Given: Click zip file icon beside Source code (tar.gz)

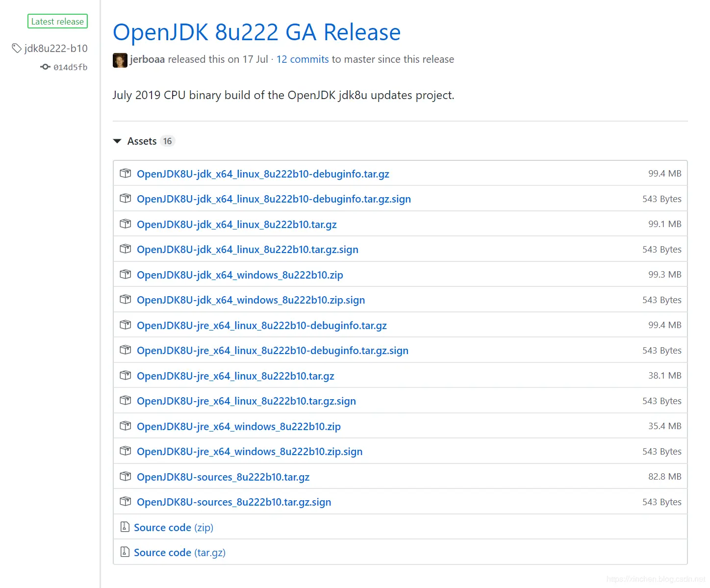Looking at the screenshot, I should click(x=125, y=552).
